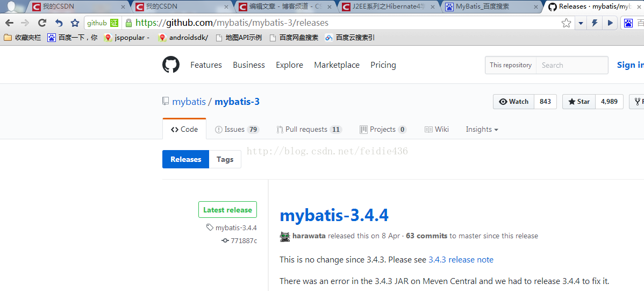
Task: Click the green lock security icon
Action: (128, 23)
